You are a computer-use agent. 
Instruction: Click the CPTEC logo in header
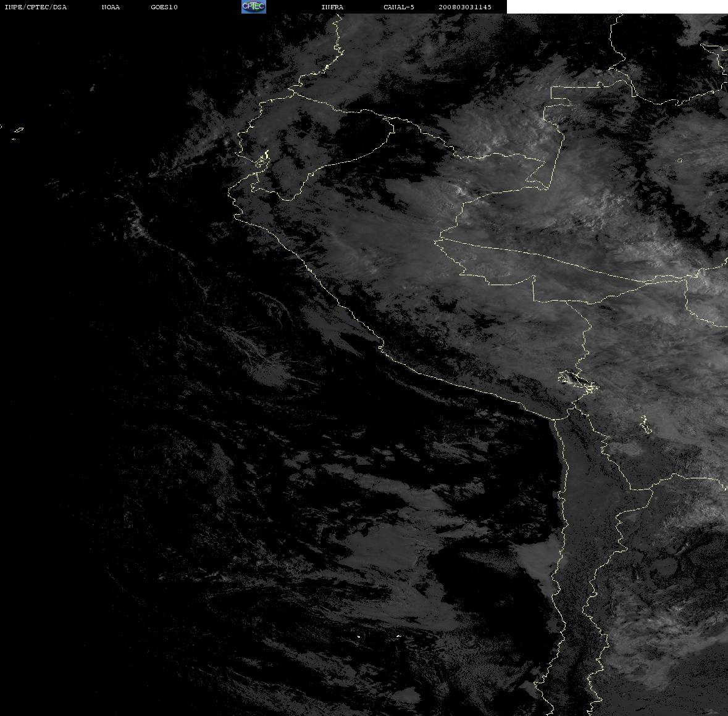pos(254,7)
